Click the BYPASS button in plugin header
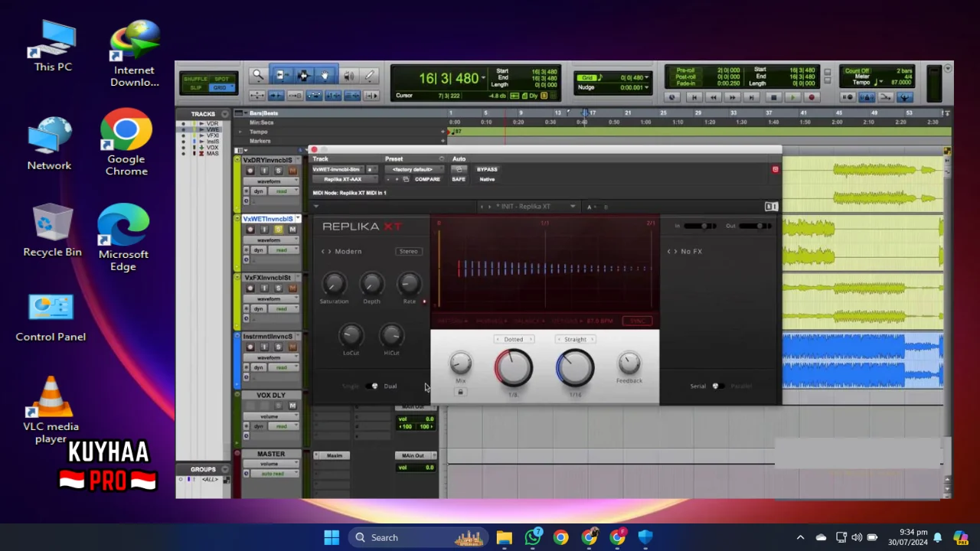 click(x=487, y=169)
